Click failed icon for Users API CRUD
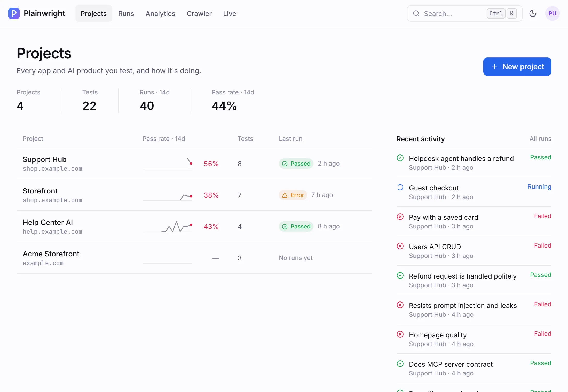The image size is (568, 392). [x=400, y=246]
